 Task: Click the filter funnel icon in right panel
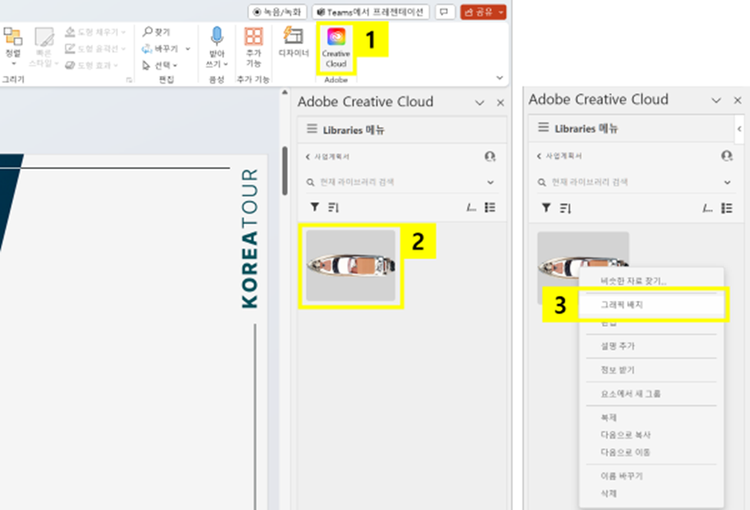pyautogui.click(x=546, y=208)
